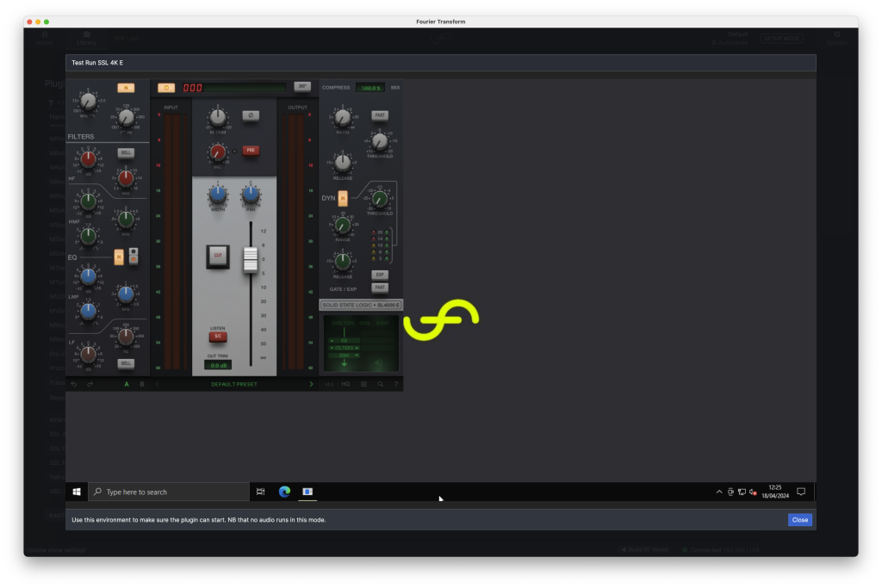Toggle the EXP button

pos(380,275)
